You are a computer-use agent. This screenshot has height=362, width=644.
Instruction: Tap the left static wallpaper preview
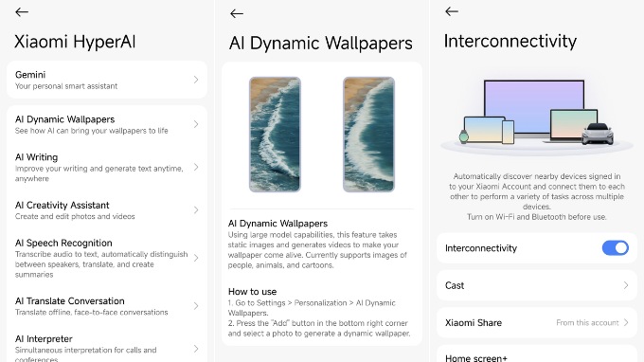[x=276, y=135]
